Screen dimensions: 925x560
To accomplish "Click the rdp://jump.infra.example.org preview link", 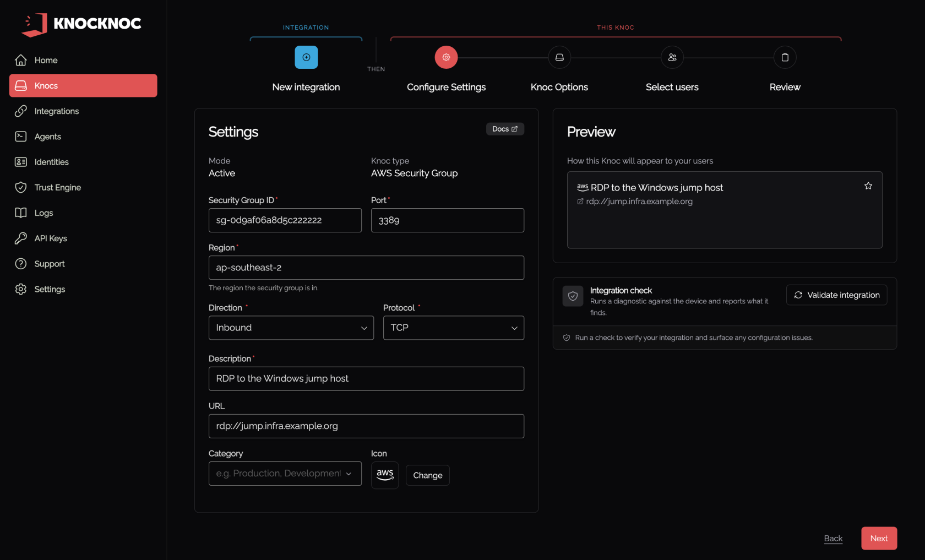I will click(639, 202).
